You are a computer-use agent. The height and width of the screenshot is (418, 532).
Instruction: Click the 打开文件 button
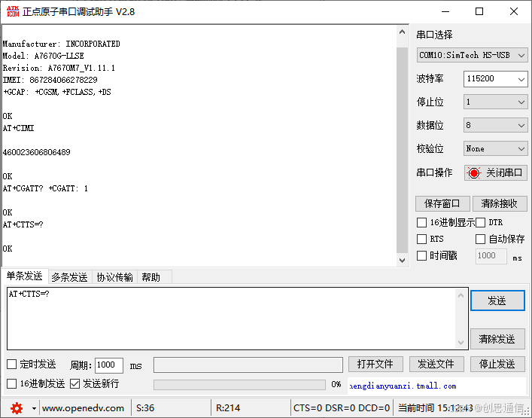(x=375, y=365)
